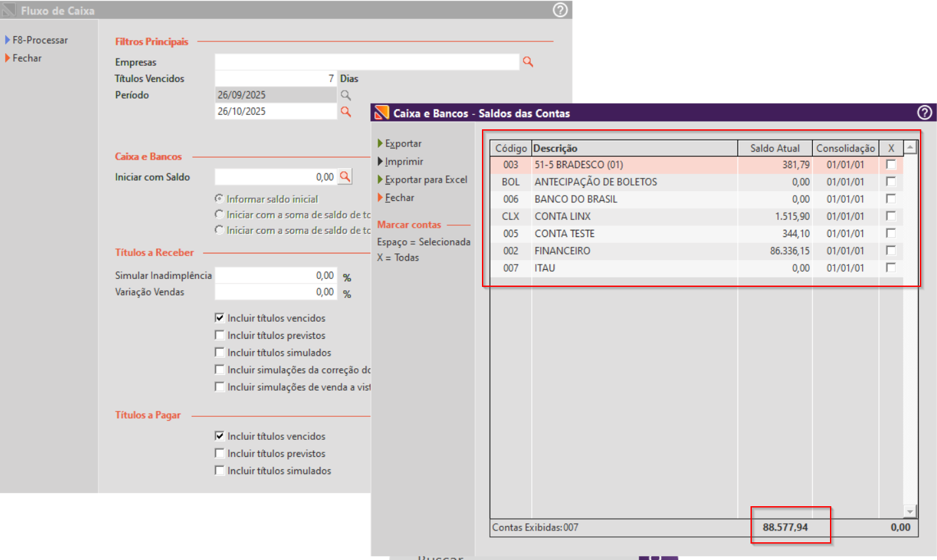This screenshot has width=937, height=560.
Task: Mark the 51-5 BRADESCO (01) account checkbox
Action: point(891,164)
